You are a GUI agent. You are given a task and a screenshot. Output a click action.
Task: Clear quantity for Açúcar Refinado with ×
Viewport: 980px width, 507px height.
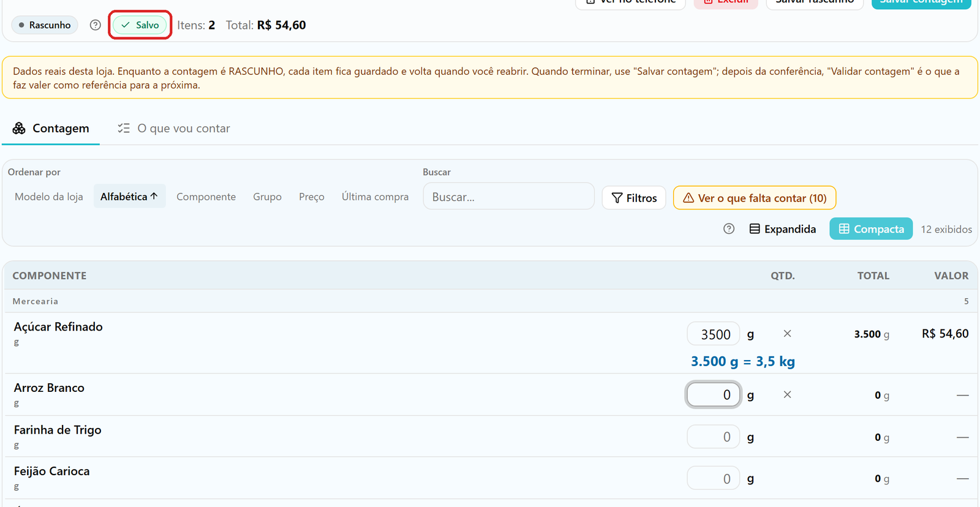pos(787,334)
